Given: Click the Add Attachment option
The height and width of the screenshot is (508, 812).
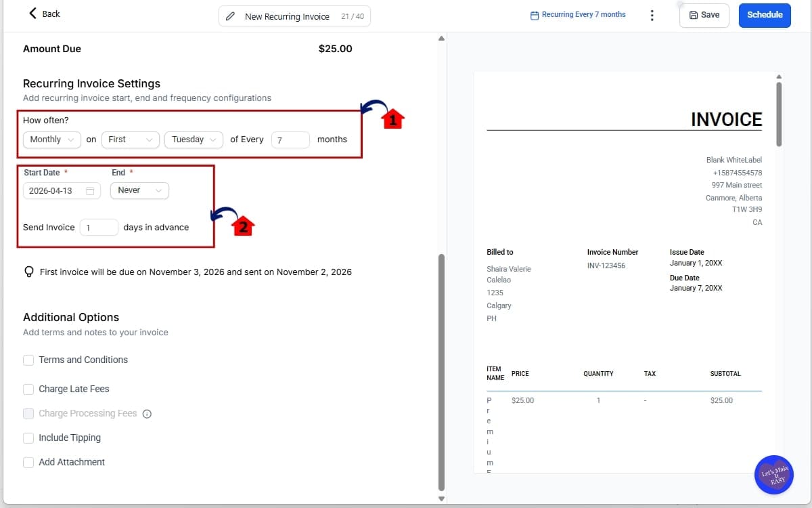Looking at the screenshot, I should [28, 462].
